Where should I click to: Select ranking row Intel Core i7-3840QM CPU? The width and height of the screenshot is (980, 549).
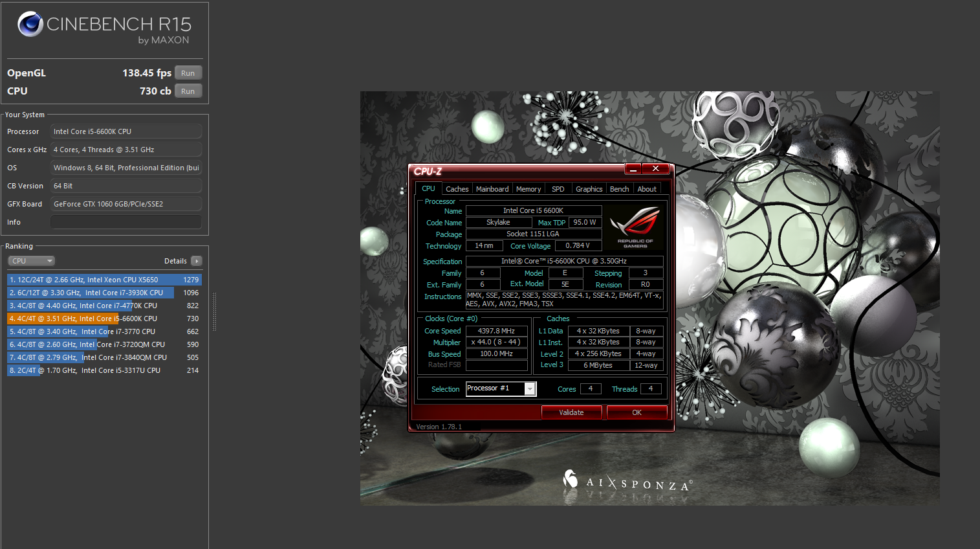tap(104, 357)
